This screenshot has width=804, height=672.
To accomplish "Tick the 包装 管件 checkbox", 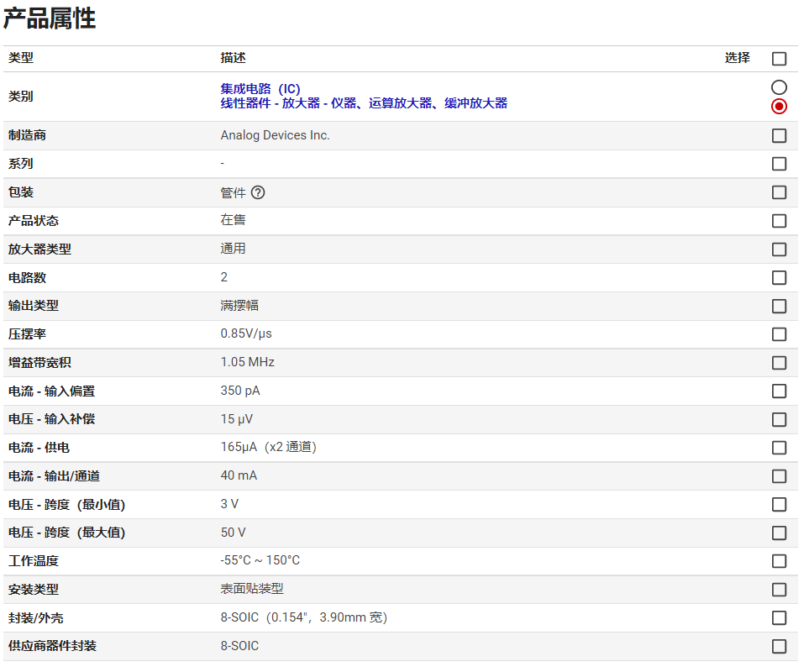I will point(779,192).
